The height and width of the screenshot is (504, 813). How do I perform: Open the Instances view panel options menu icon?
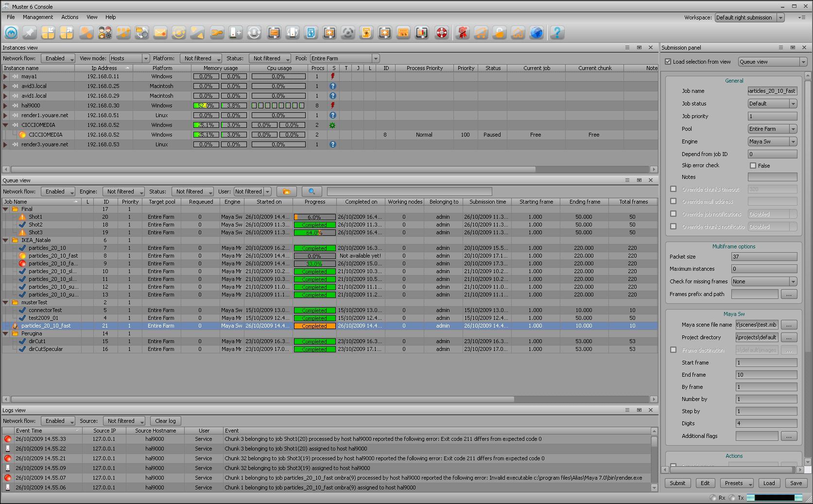tap(627, 48)
